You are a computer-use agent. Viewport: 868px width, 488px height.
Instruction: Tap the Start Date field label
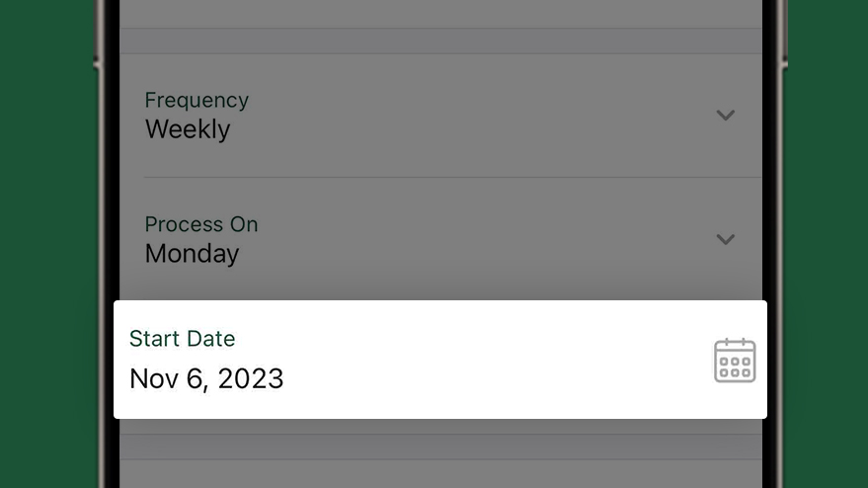[x=182, y=339]
